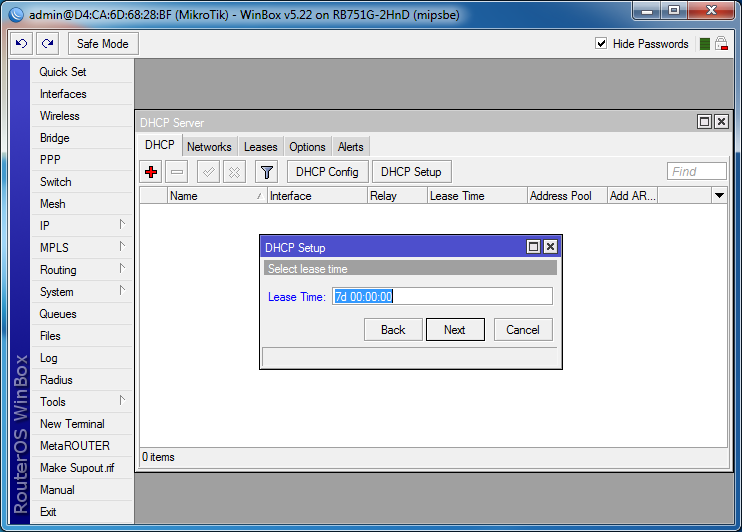This screenshot has height=532, width=742.
Task: Click the Find search field
Action: [x=697, y=171]
